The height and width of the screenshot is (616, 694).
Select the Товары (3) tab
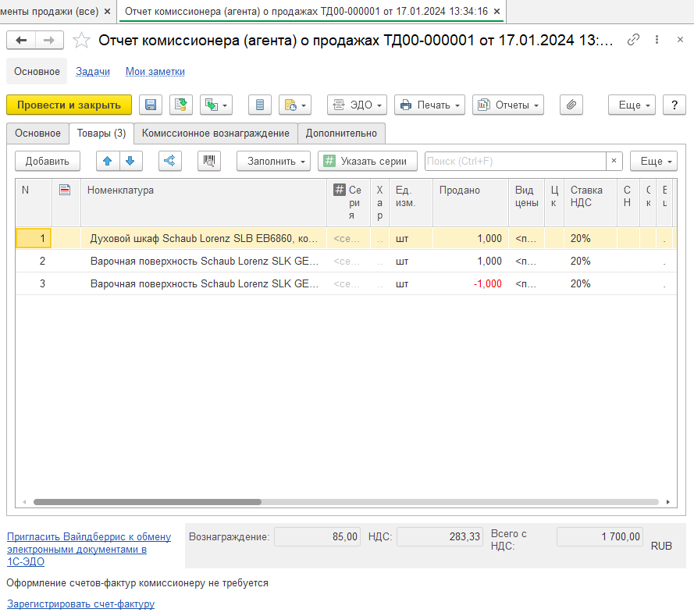[101, 134]
